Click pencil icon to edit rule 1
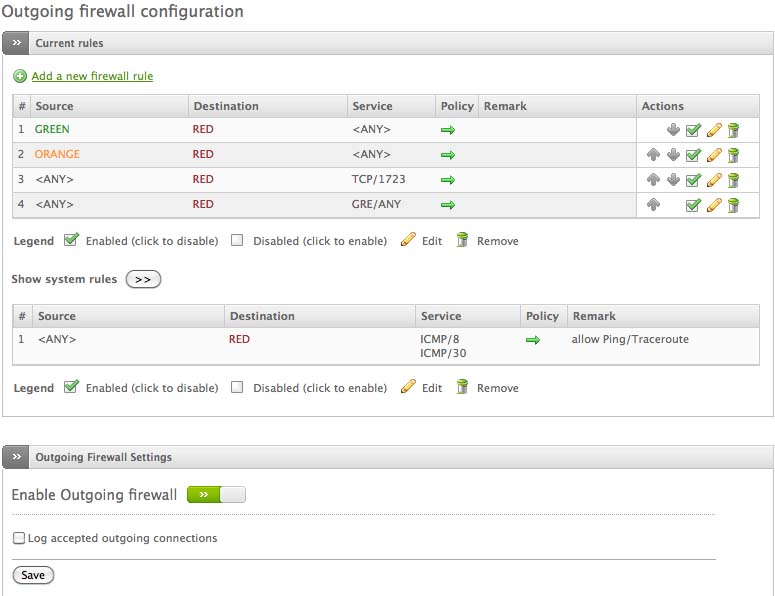 (x=714, y=130)
